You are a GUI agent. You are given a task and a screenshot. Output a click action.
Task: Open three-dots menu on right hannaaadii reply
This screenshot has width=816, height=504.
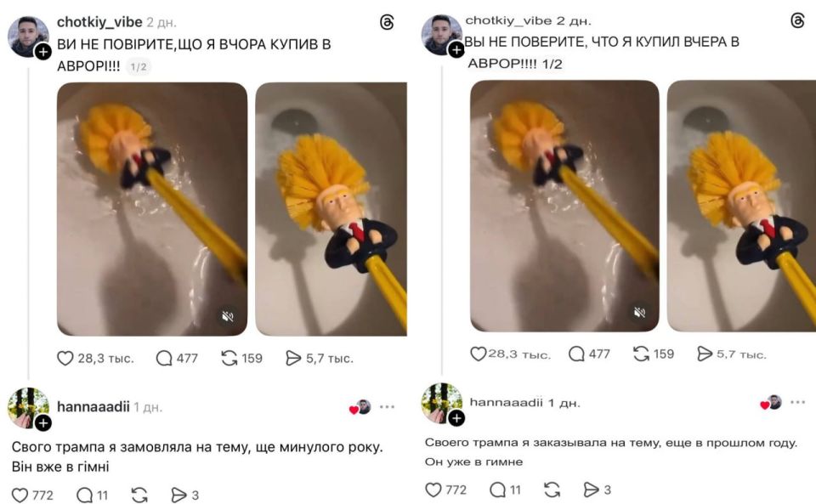(797, 402)
